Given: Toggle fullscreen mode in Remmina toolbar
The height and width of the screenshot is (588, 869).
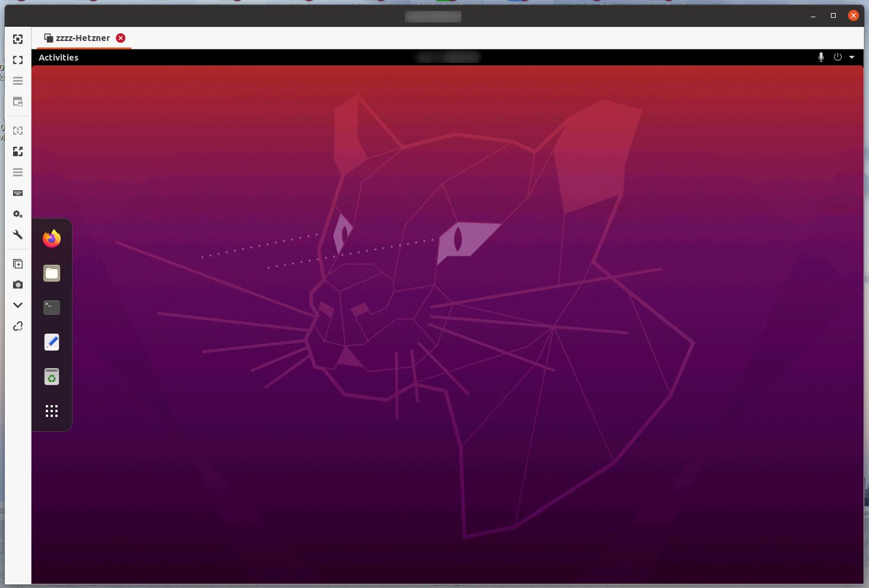Looking at the screenshot, I should [x=18, y=60].
